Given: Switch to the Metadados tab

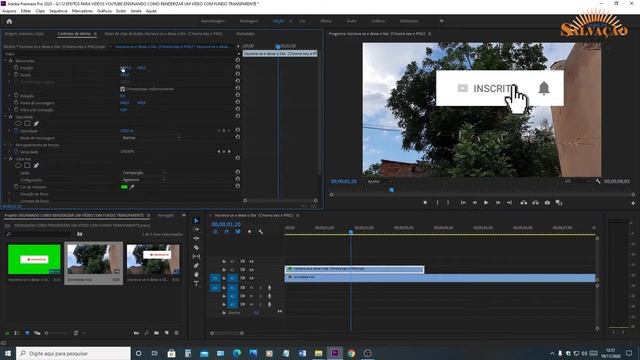Looking at the screenshot, I should click(x=245, y=34).
